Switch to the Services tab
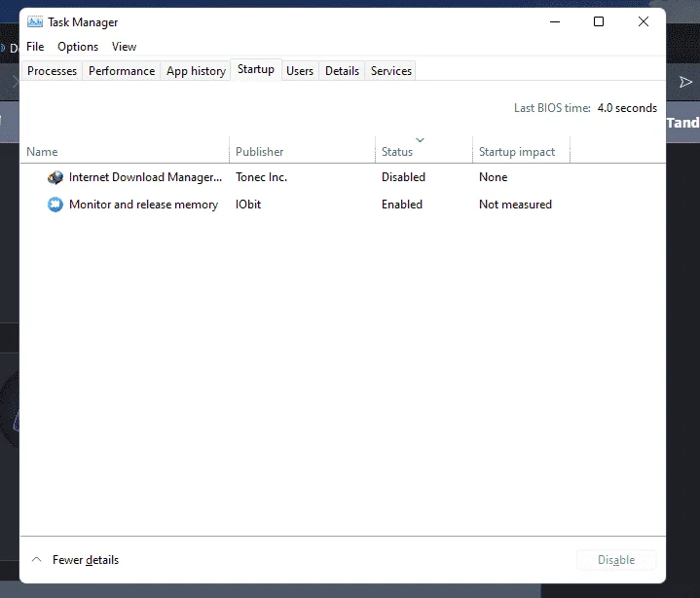The image size is (700, 598). pos(391,71)
